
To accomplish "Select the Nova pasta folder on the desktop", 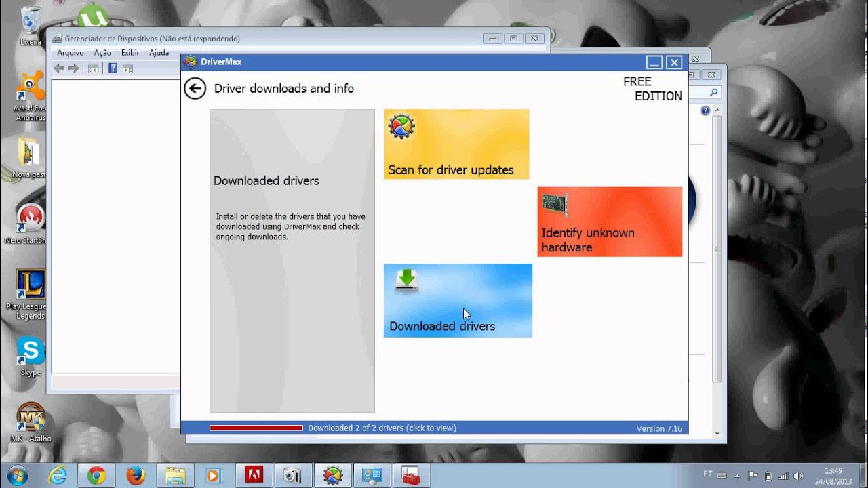I will [x=30, y=157].
